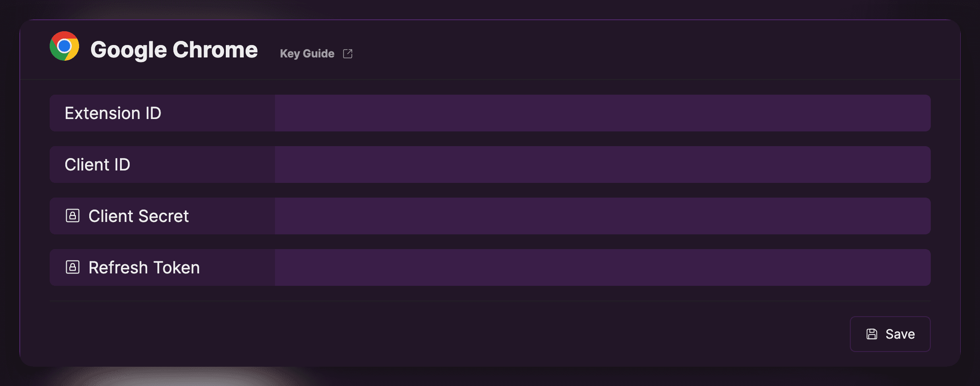The height and width of the screenshot is (386, 980).
Task: Click the Client Secret label text
Action: click(x=138, y=216)
